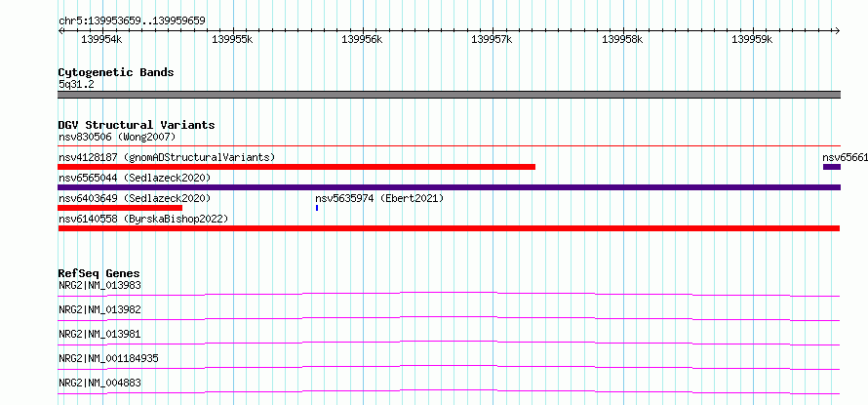
Task: Click the nsv4128187 (gnomADStructuralVariants) label
Action: [x=167, y=157]
